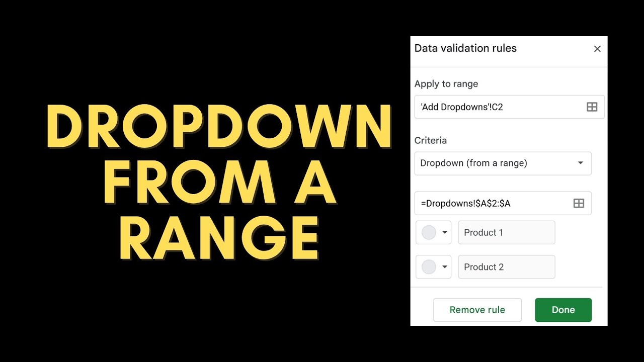644x362 pixels.
Task: Click the 'Criteria' section label
Action: (430, 140)
